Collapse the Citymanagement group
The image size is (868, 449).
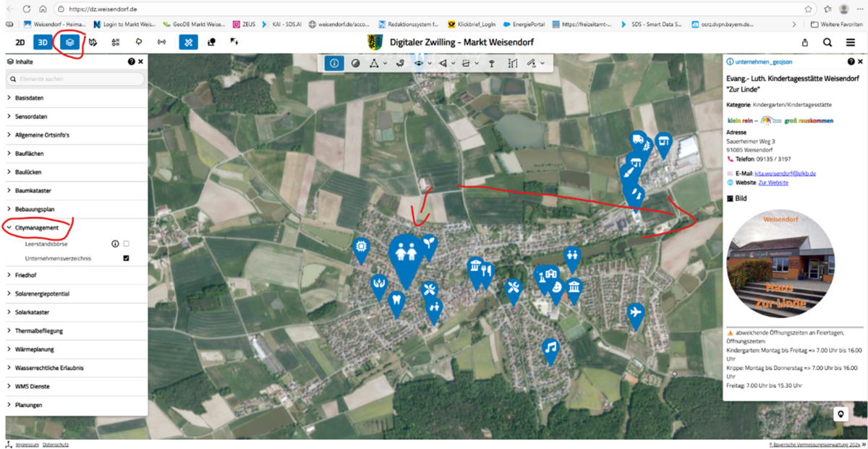click(x=9, y=228)
